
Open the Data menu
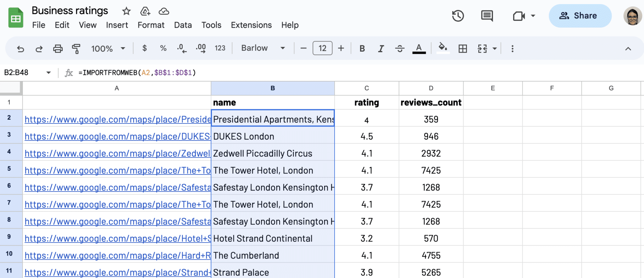pos(183,25)
